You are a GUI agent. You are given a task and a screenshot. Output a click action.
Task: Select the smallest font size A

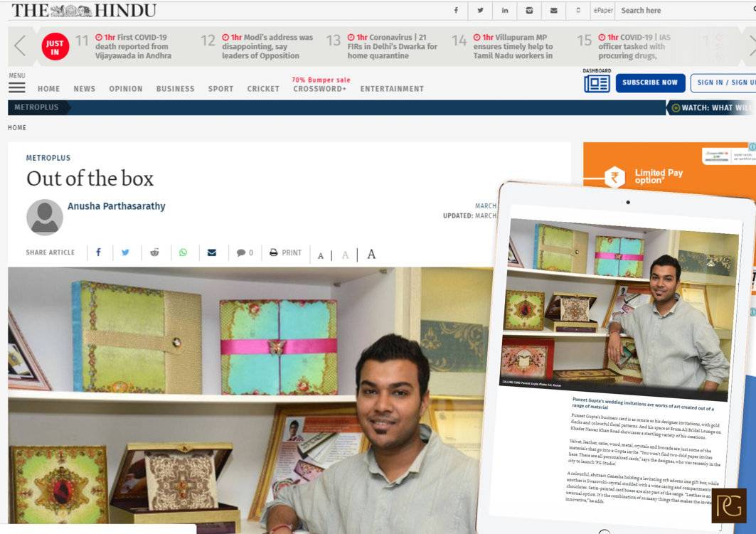click(x=321, y=255)
